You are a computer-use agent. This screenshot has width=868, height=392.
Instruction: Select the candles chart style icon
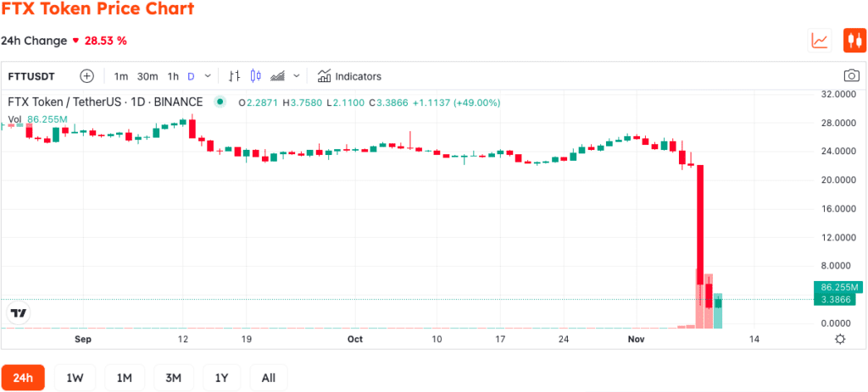click(255, 76)
